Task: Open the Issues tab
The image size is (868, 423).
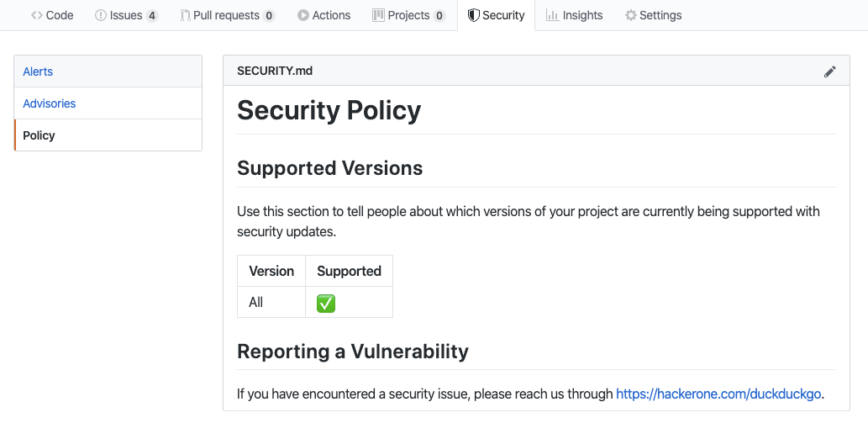Action: [x=125, y=15]
